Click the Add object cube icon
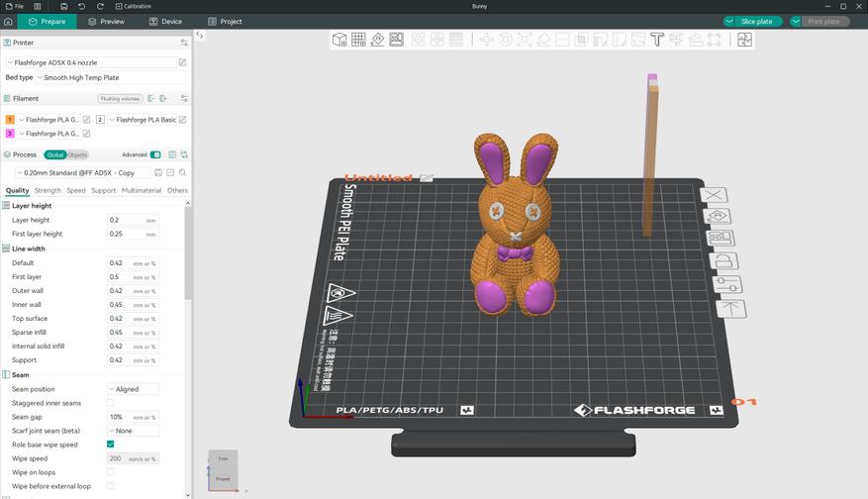The height and width of the screenshot is (499, 868). coord(339,40)
